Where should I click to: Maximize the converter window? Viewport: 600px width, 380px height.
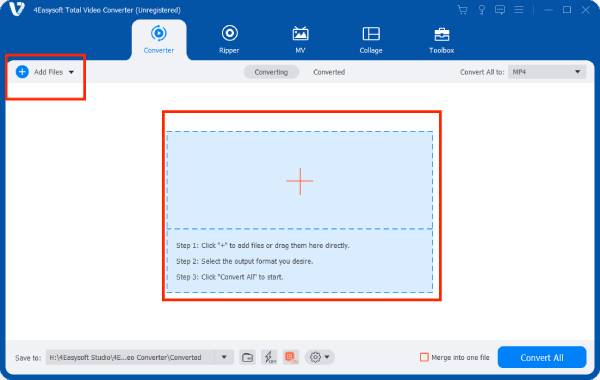567,10
